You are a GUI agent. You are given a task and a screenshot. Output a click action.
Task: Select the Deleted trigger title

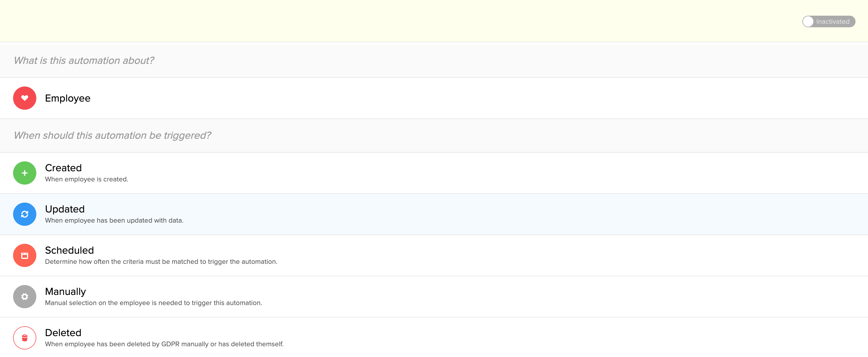point(63,333)
